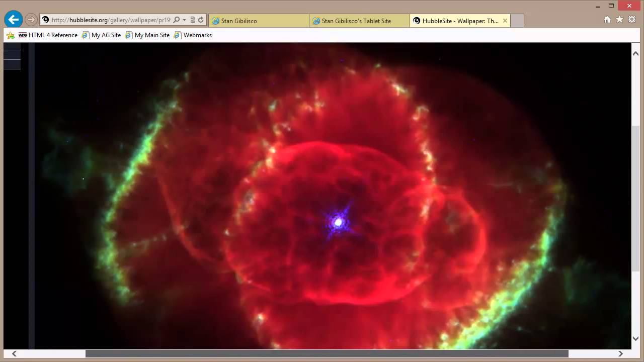Screen dimensions: 644x362
Task: Open the Favorites star panel
Action: point(619,20)
